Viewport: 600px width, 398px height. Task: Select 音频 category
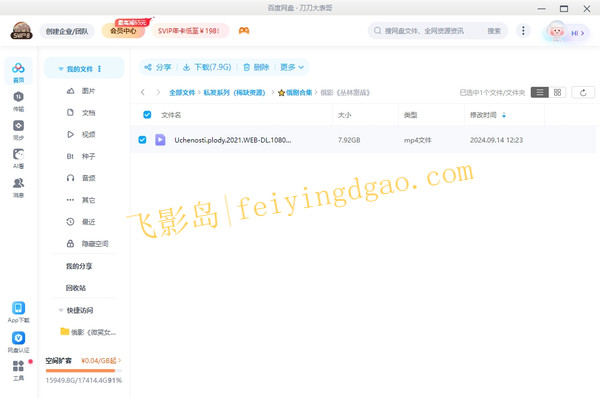(81, 178)
